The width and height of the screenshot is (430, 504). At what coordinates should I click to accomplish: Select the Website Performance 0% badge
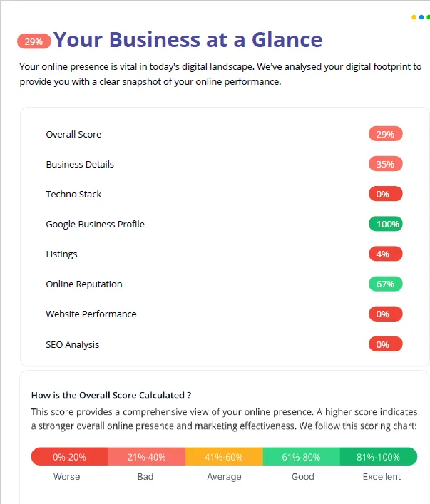click(x=385, y=314)
